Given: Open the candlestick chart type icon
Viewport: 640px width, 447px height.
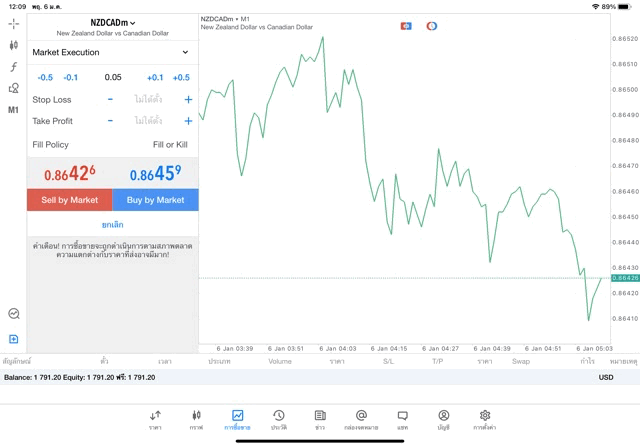Looking at the screenshot, I should point(13,45).
